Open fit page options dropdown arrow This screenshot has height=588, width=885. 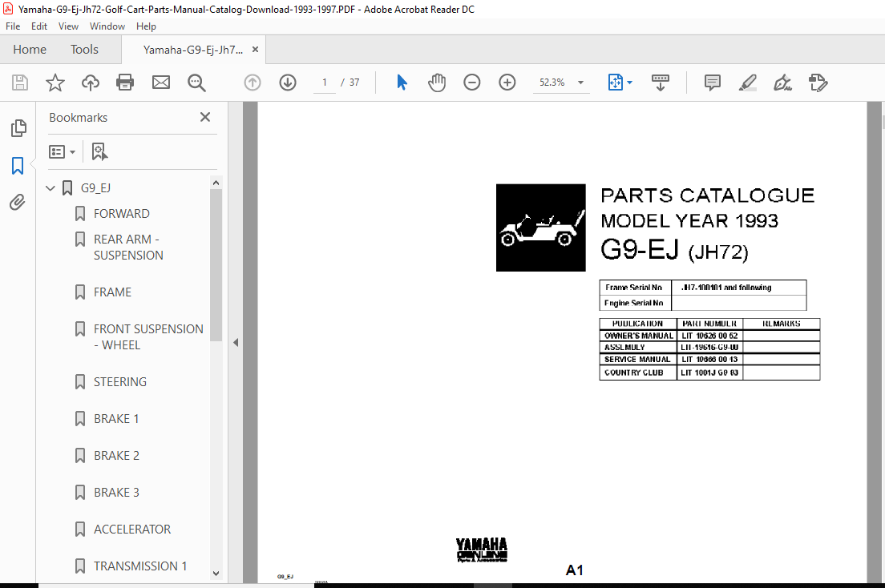click(630, 83)
